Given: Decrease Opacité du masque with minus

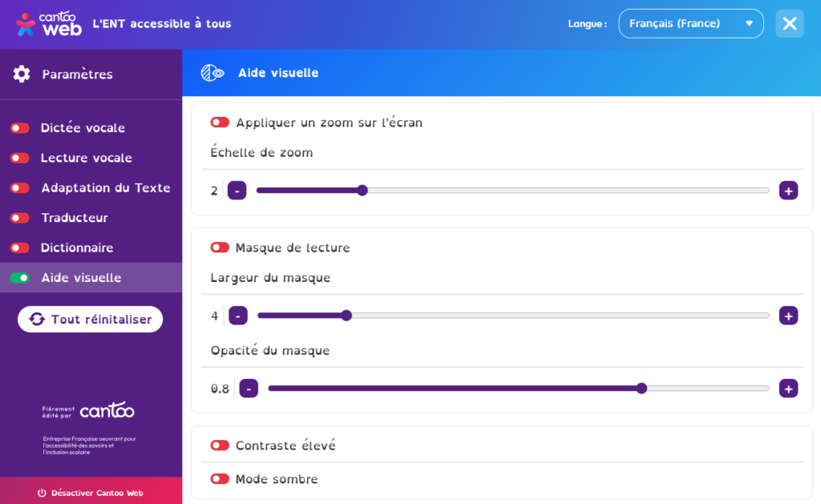Looking at the screenshot, I should (x=249, y=389).
